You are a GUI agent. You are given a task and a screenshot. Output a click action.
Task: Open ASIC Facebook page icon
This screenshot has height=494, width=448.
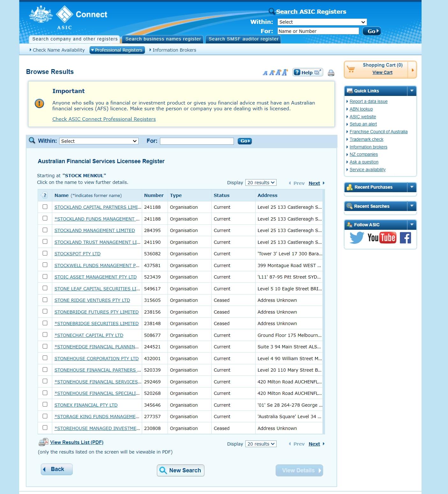point(405,237)
